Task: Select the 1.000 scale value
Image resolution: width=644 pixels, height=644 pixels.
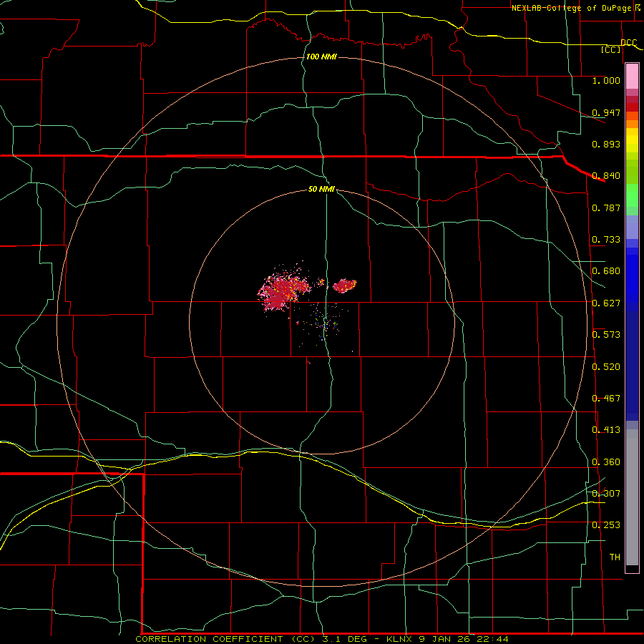Action: [606, 80]
